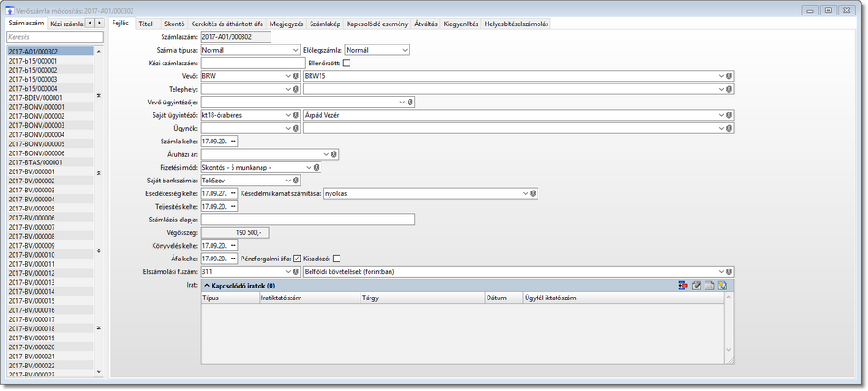Click the checkmark document icon in Kapcsolódó iratok

point(696,286)
